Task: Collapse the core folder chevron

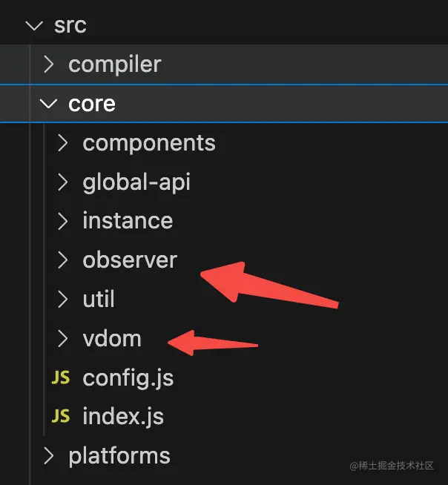Action: [49, 104]
